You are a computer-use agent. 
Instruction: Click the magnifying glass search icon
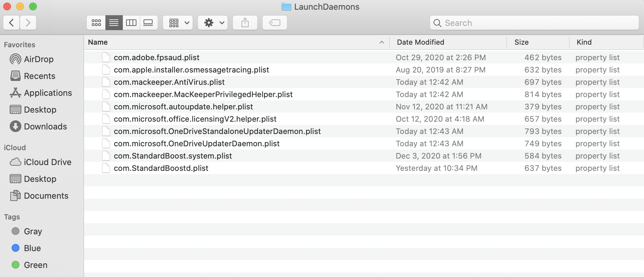437,23
